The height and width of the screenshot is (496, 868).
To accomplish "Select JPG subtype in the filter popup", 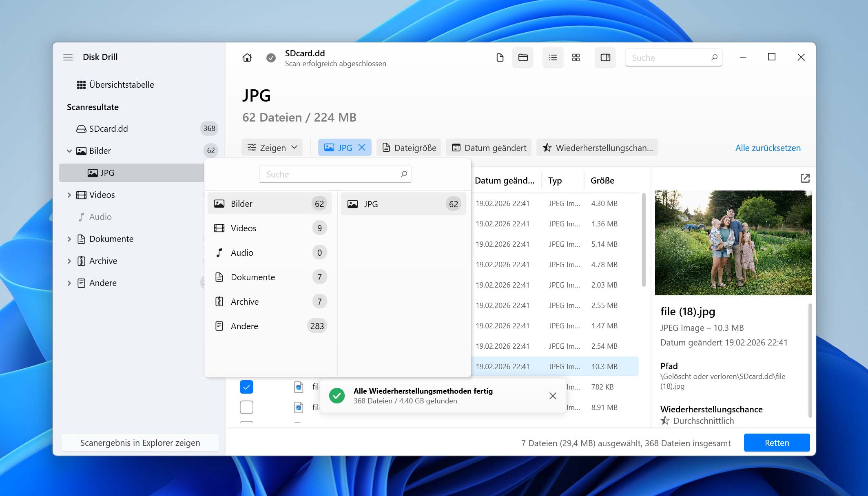I will coord(403,204).
